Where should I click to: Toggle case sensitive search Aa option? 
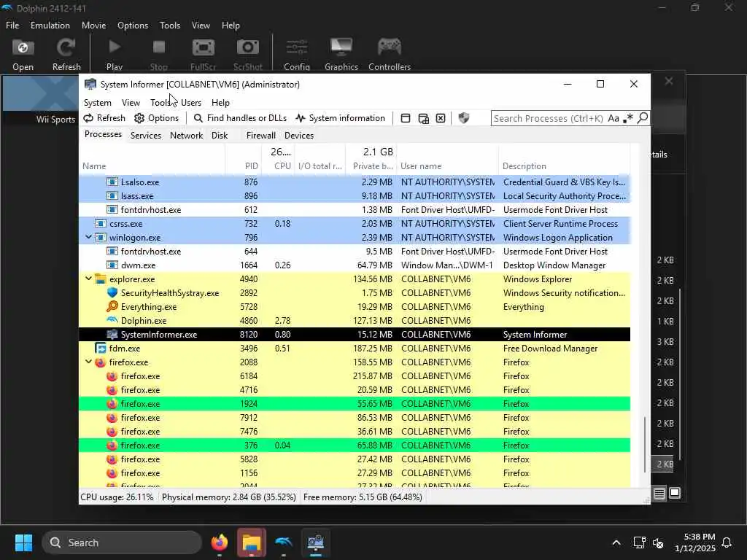coord(614,118)
